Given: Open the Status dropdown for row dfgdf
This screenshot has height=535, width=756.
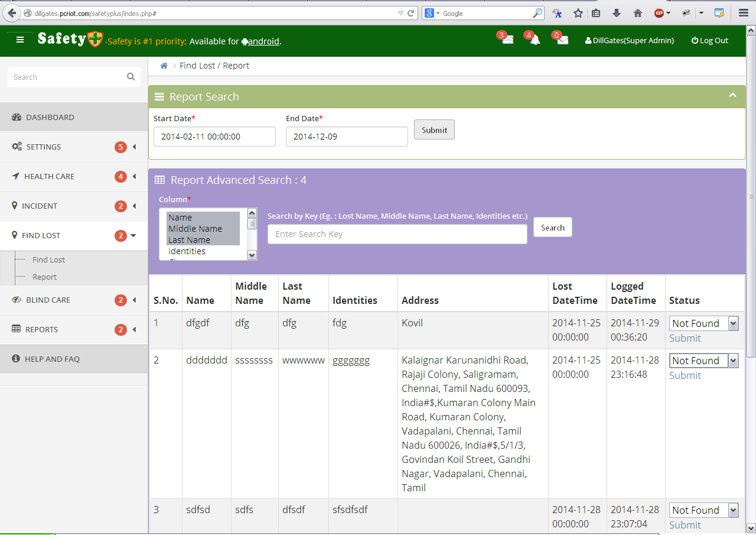Looking at the screenshot, I should 703,323.
